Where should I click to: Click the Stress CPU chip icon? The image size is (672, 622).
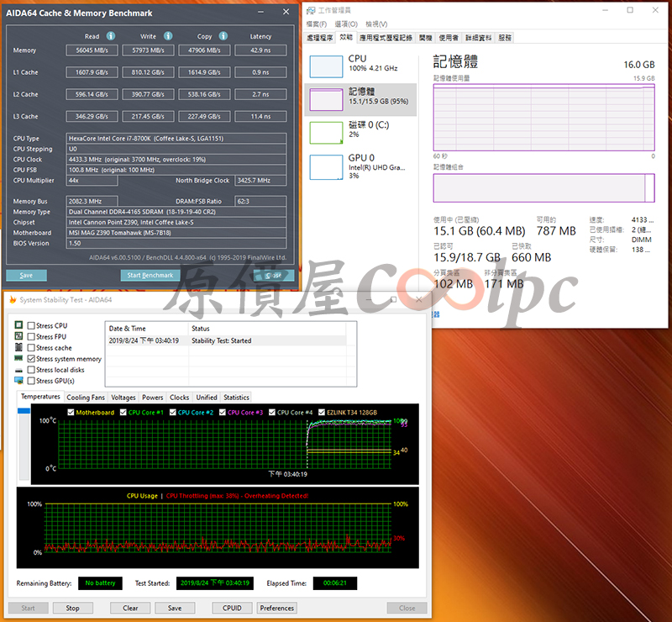[19, 325]
